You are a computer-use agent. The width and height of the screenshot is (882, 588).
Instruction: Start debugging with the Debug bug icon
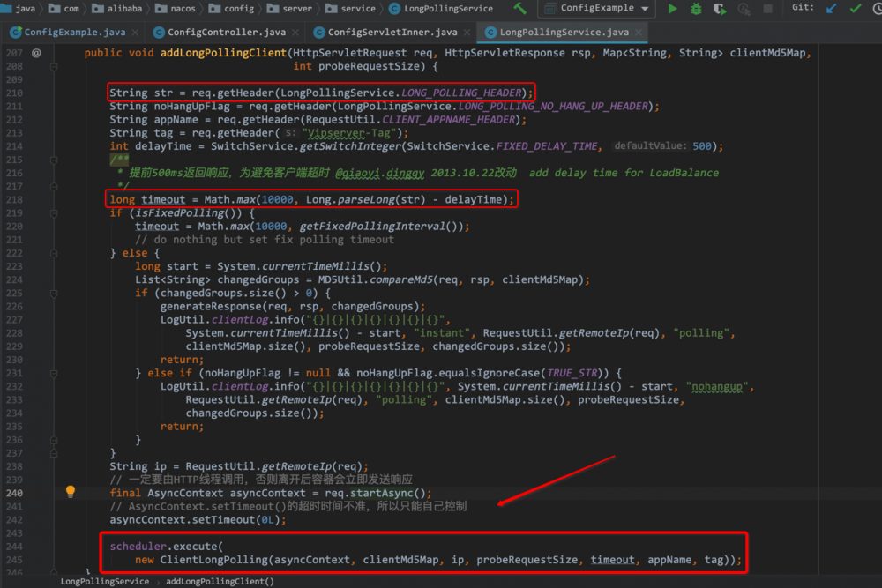coord(697,9)
